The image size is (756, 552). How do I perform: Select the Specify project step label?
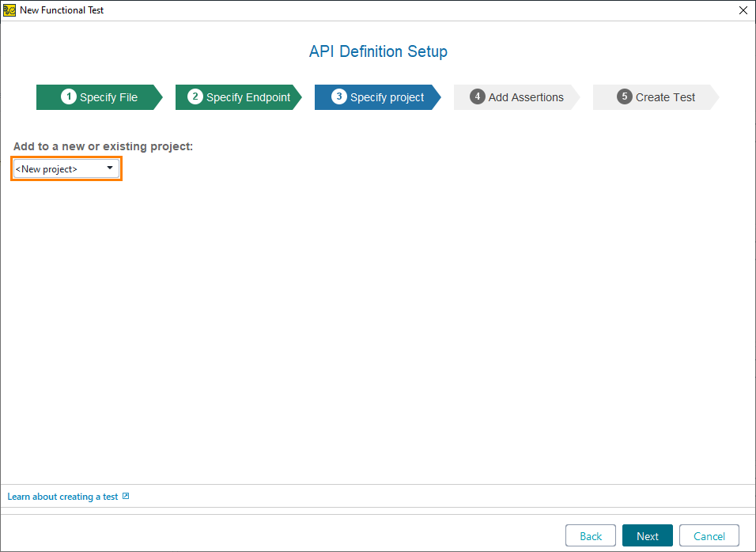coord(387,97)
